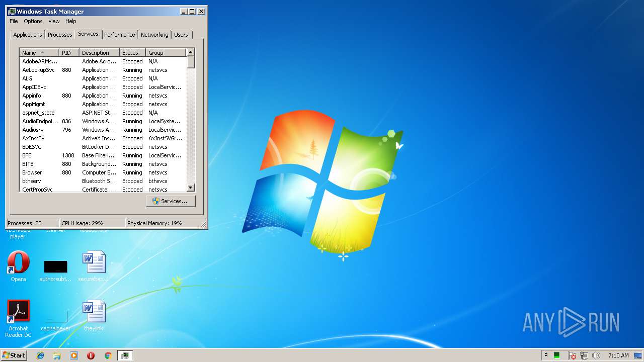The height and width of the screenshot is (362, 644).
Task: Select the authorsubj desktop file icon
Action: coord(55,270)
